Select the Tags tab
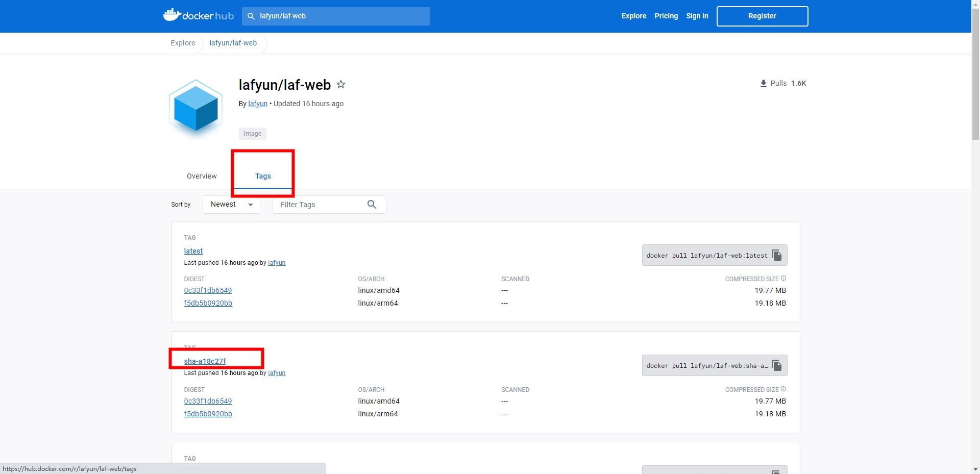The height and width of the screenshot is (474, 980). [x=263, y=176]
